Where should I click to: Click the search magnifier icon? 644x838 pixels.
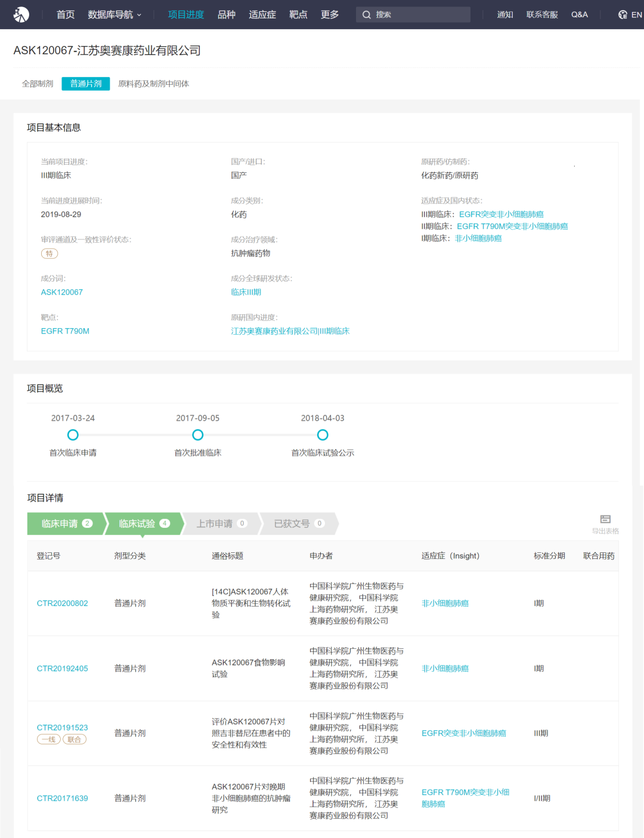click(x=367, y=15)
